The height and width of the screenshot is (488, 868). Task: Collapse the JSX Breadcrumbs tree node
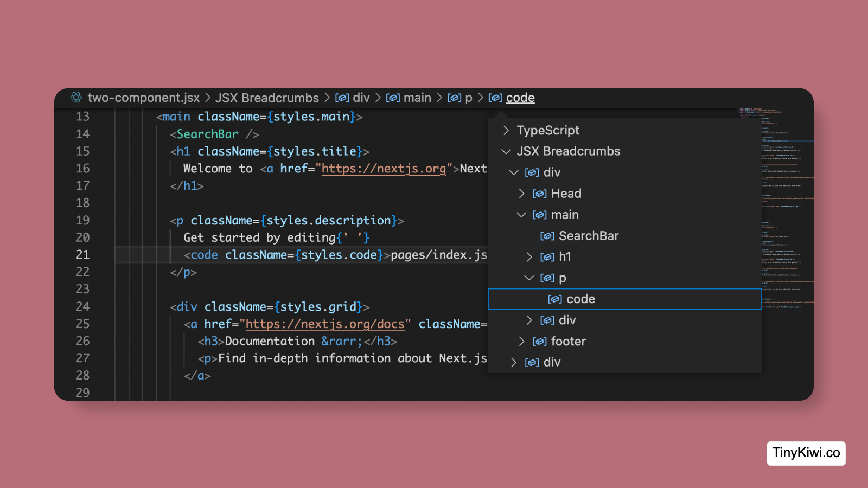tap(506, 151)
